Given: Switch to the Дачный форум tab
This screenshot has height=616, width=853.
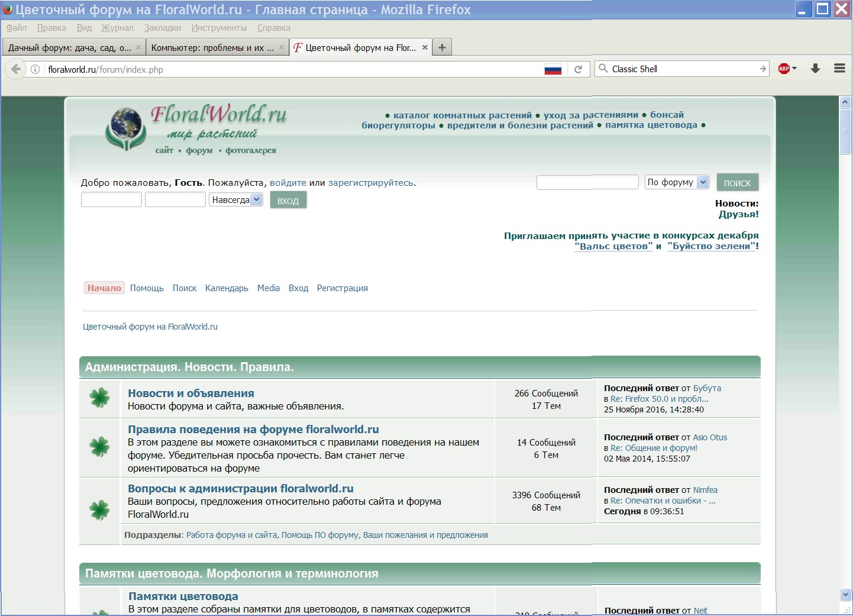Looking at the screenshot, I should click(x=70, y=48).
